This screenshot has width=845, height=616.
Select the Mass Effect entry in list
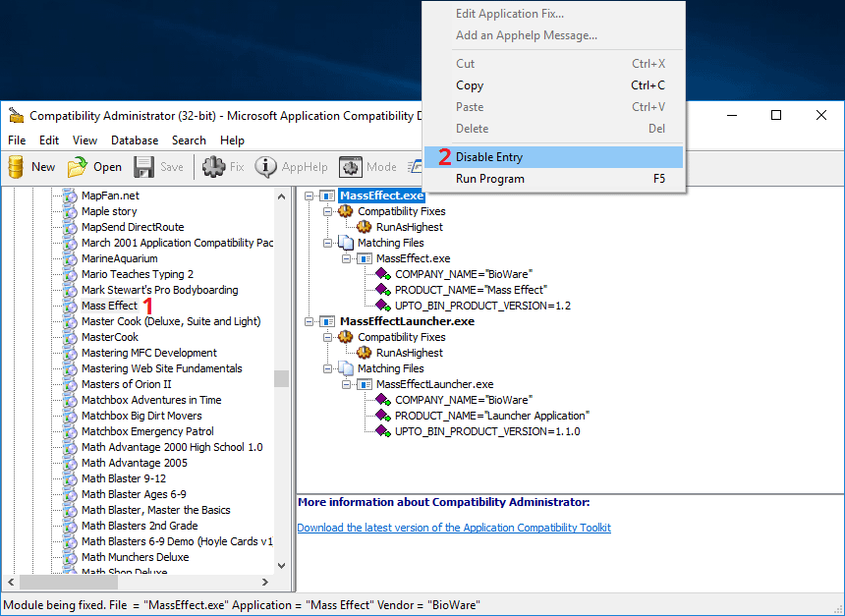point(109,306)
